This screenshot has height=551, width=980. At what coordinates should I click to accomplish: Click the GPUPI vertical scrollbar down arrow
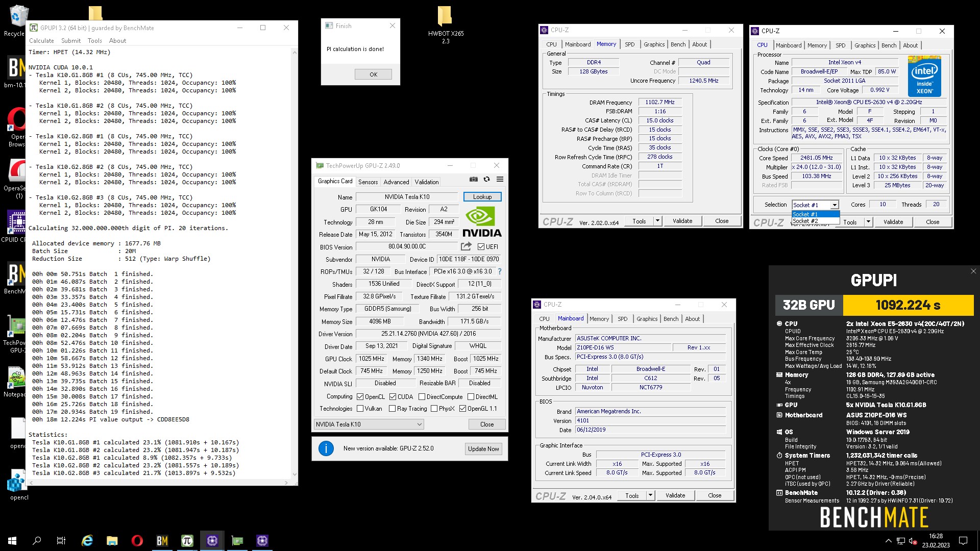[294, 474]
